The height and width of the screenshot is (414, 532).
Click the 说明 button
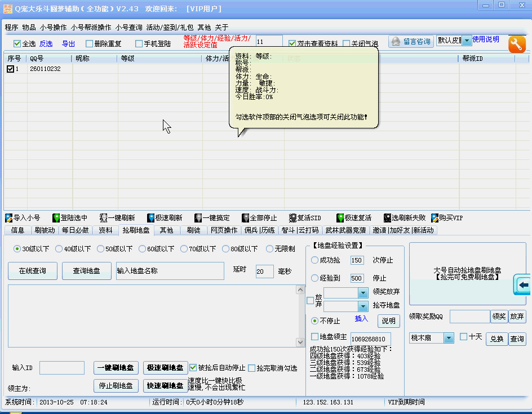(388, 320)
